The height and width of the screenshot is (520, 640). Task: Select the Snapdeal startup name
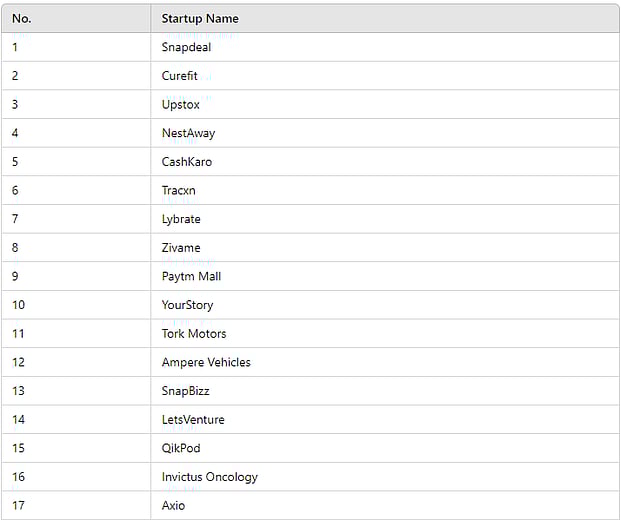click(186, 47)
